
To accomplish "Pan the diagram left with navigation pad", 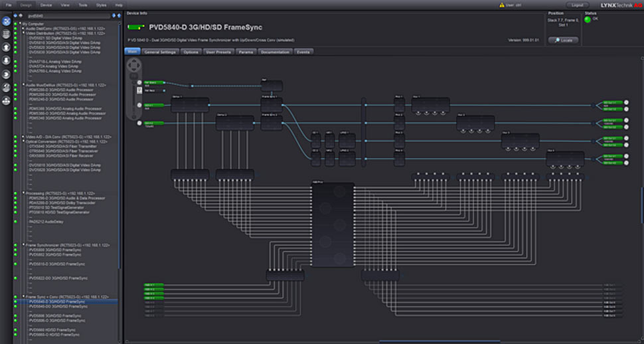I will pyautogui.click(x=129, y=65).
